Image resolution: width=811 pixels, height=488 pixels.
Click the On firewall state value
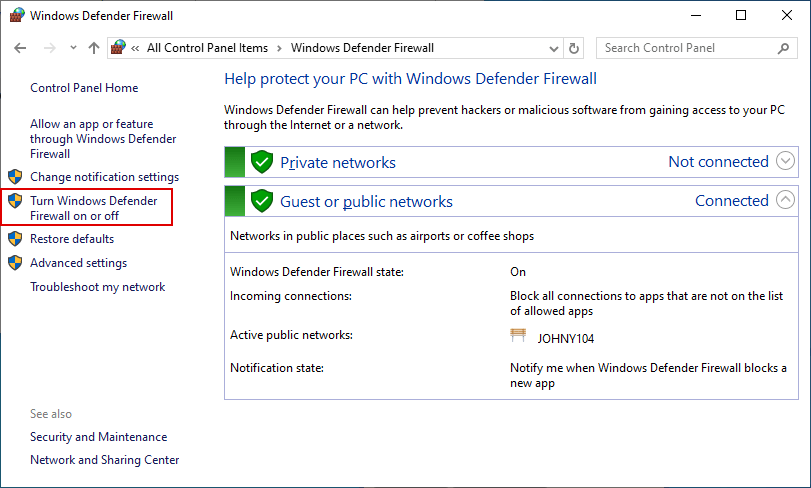(518, 272)
